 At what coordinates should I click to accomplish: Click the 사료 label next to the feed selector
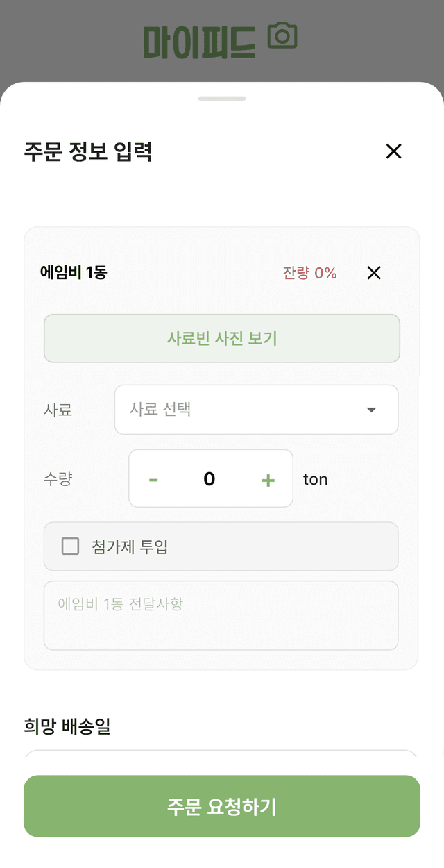[58, 410]
